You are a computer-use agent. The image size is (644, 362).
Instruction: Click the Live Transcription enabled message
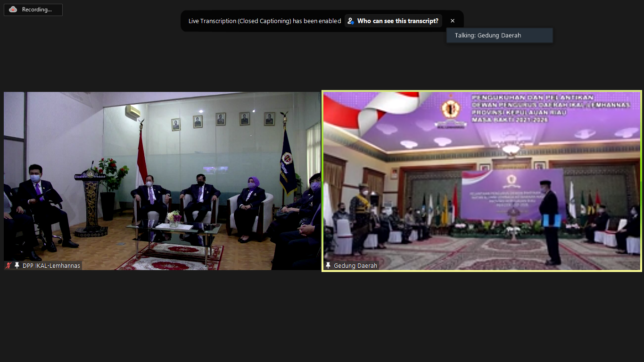[x=264, y=21]
